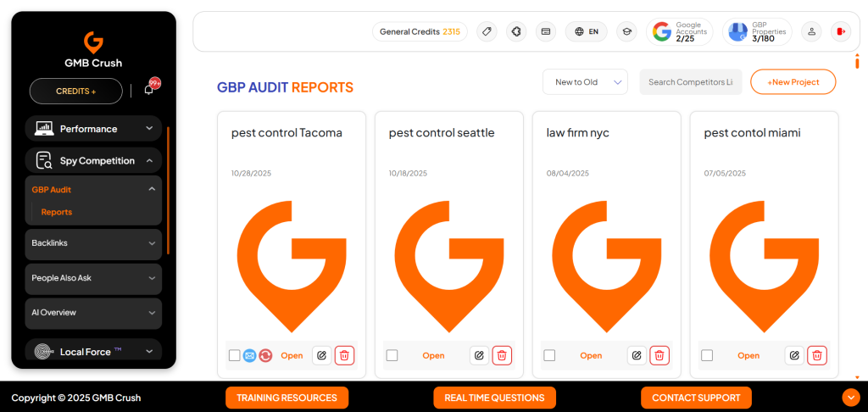Open the pest control Tacoma report
Image resolution: width=868 pixels, height=412 pixels.
(x=292, y=355)
